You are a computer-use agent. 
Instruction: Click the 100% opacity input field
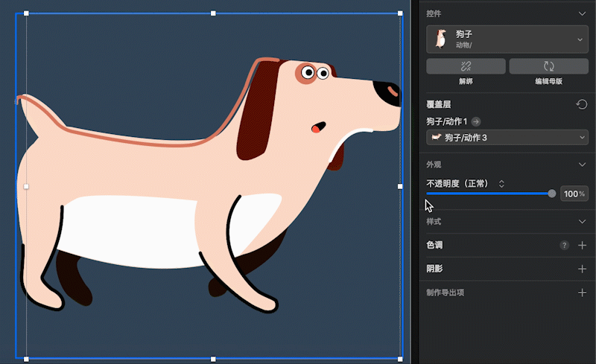click(574, 194)
